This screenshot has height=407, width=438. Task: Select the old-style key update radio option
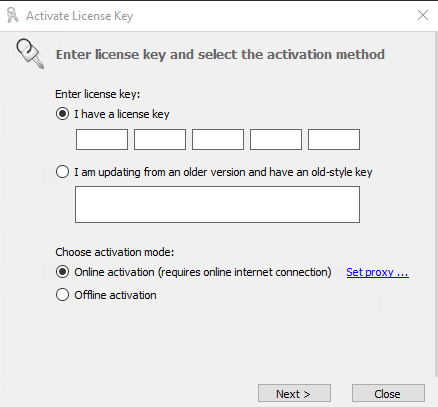[62, 172]
